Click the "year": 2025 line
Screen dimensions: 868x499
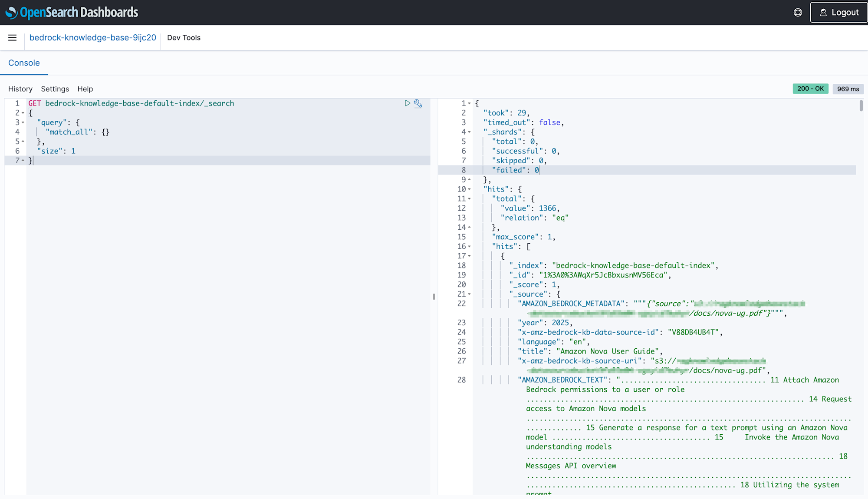[545, 323]
